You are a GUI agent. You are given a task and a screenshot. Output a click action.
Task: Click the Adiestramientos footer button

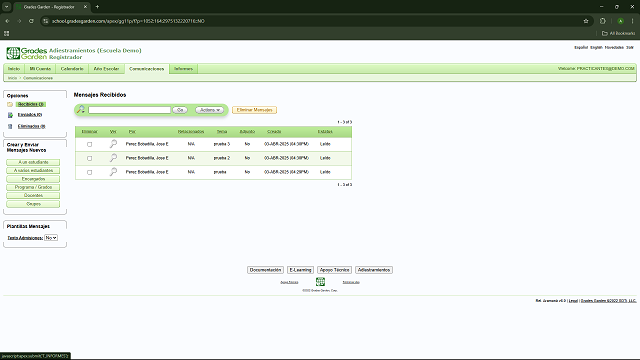374,270
